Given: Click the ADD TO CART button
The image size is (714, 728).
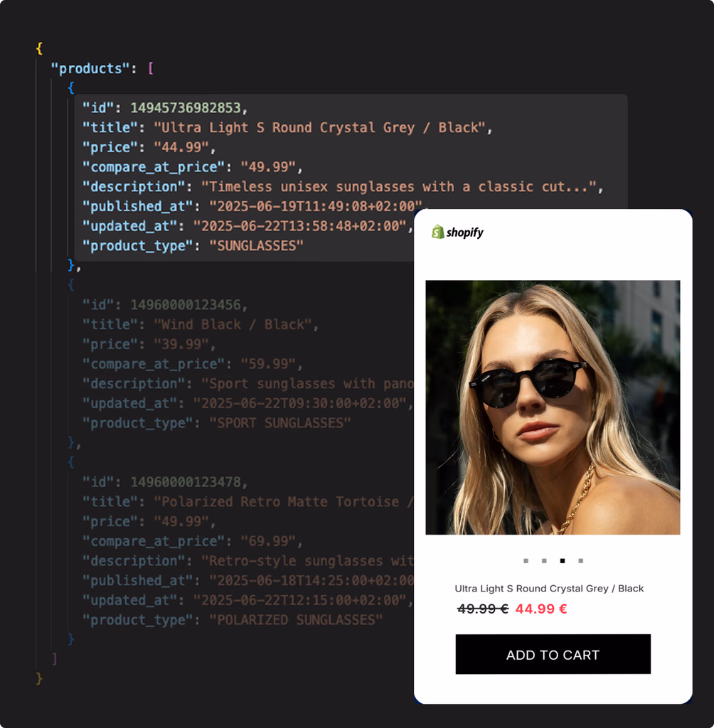Looking at the screenshot, I should 553,654.
